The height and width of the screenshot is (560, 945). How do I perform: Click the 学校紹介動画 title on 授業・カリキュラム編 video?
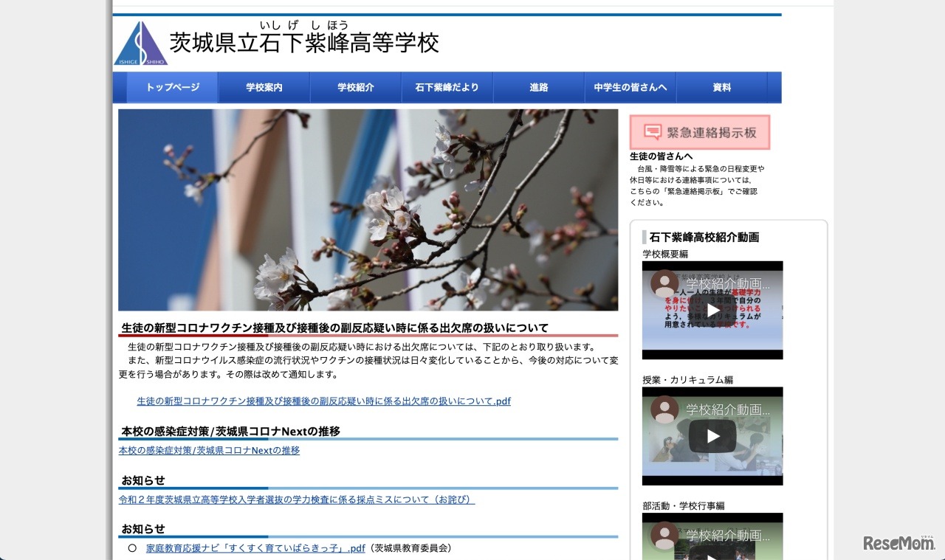728,410
